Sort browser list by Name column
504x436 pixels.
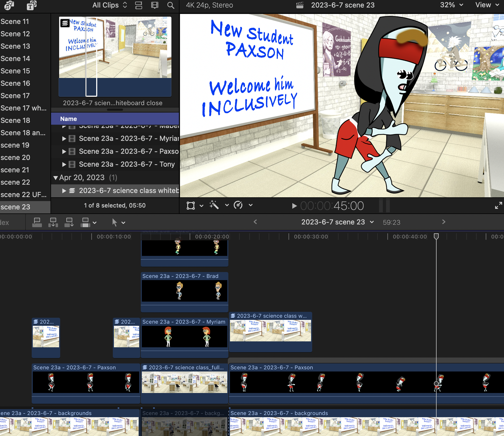coord(115,119)
